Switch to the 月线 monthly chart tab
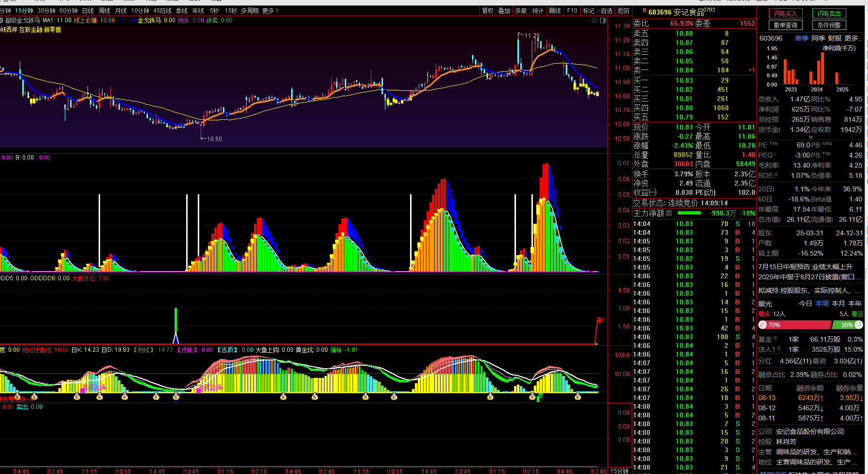 click(x=121, y=11)
